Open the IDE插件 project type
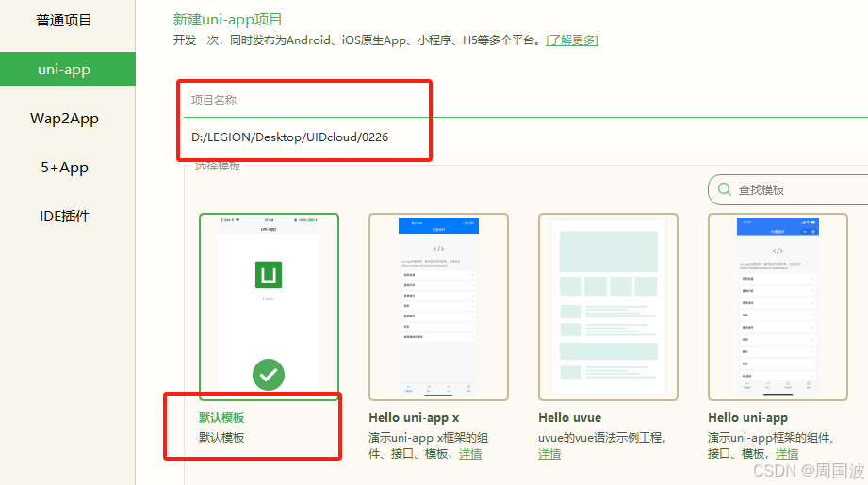Image resolution: width=868 pixels, height=485 pixels. (64, 217)
